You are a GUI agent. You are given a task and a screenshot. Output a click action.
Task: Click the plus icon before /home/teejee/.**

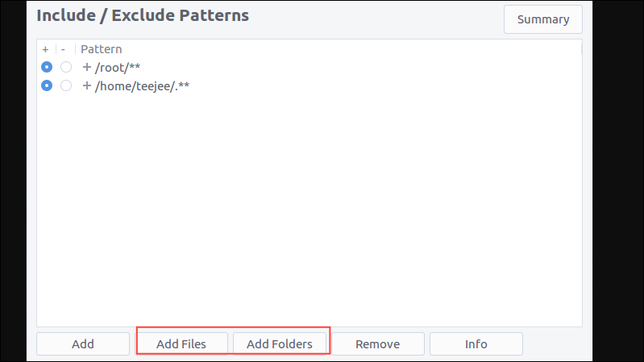87,85
